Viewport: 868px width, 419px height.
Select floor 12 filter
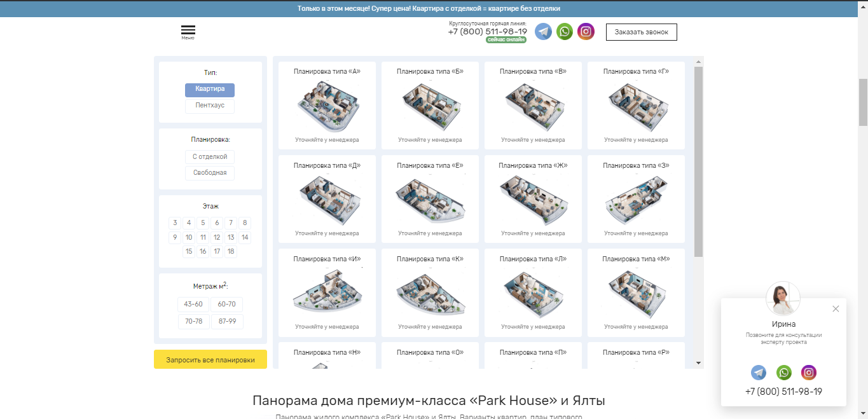(x=217, y=237)
